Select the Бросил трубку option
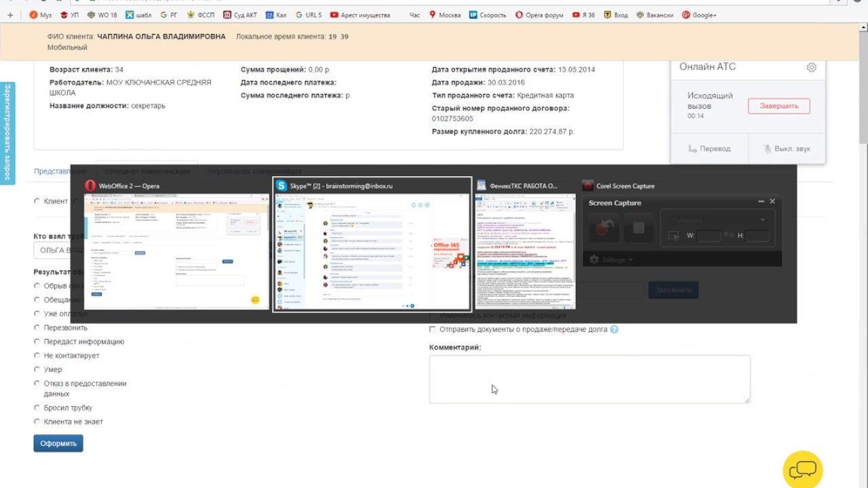The width and height of the screenshot is (868, 488). click(x=37, y=408)
